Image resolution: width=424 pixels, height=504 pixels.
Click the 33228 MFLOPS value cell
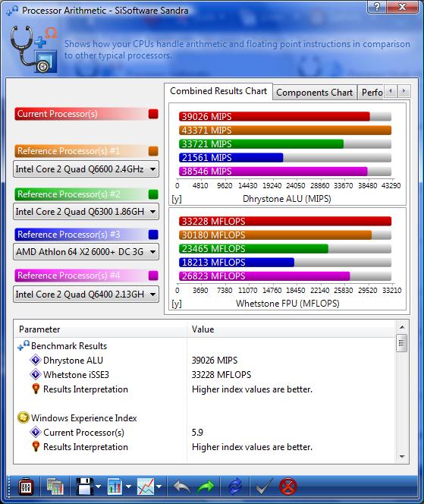pos(221,375)
